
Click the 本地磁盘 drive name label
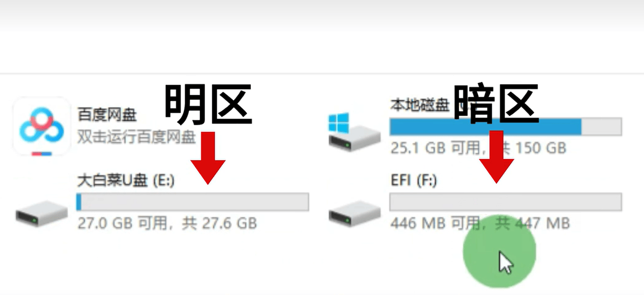420,105
